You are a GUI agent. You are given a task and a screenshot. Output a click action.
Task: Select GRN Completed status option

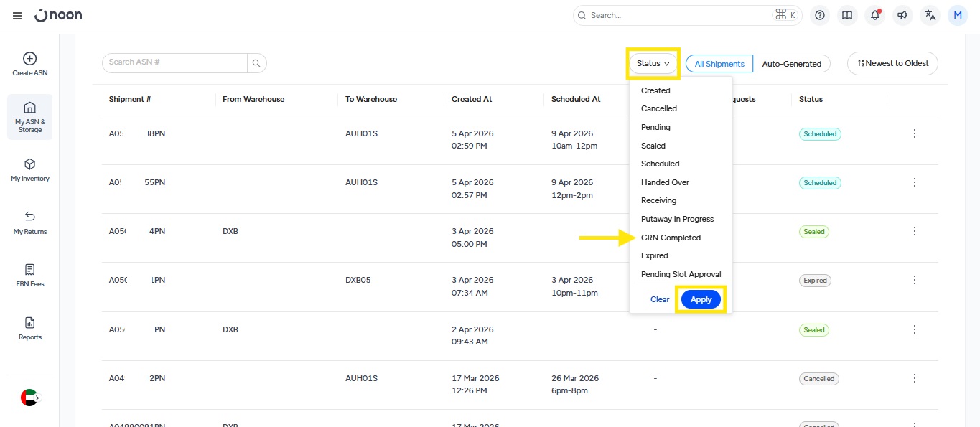(x=671, y=238)
